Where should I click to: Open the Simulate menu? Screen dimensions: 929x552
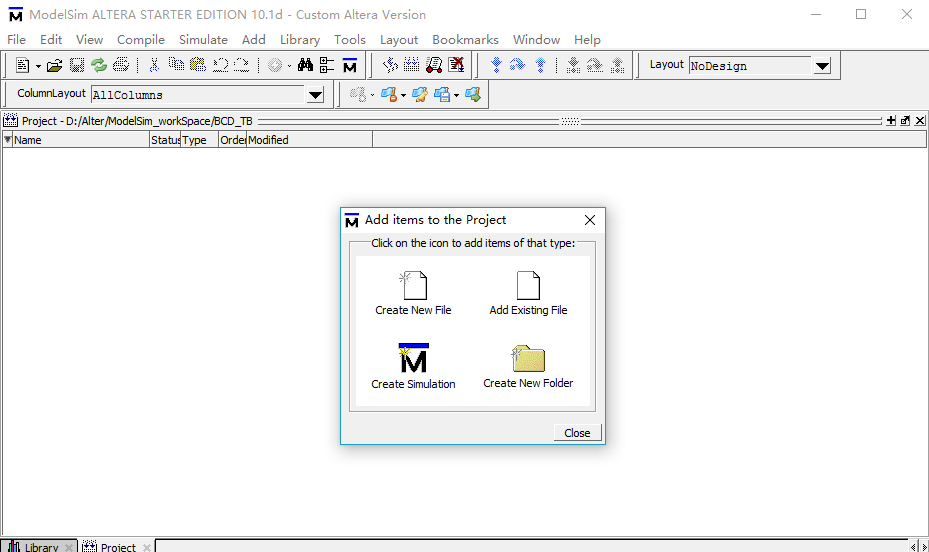[203, 40]
